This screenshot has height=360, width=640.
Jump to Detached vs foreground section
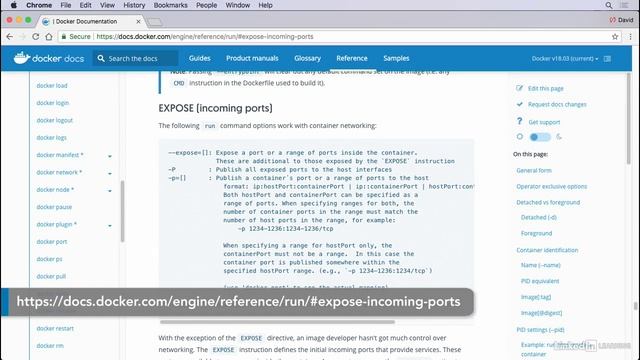point(548,202)
